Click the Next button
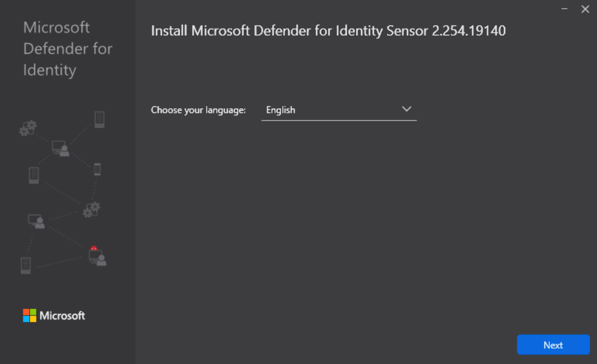This screenshot has height=364, width=597. 553,345
